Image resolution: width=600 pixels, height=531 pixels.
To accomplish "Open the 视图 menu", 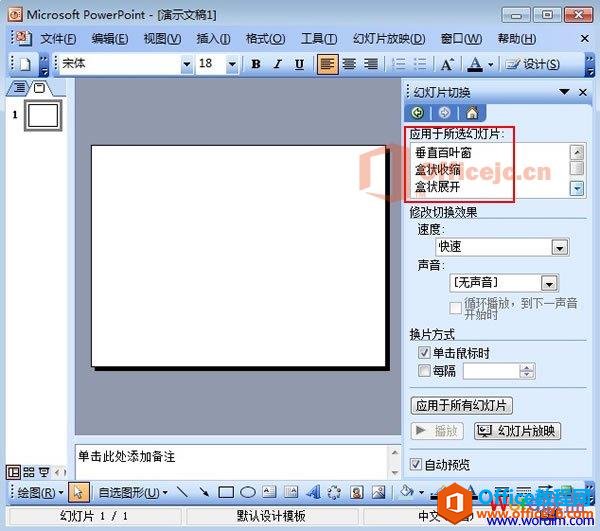I will tap(162, 39).
